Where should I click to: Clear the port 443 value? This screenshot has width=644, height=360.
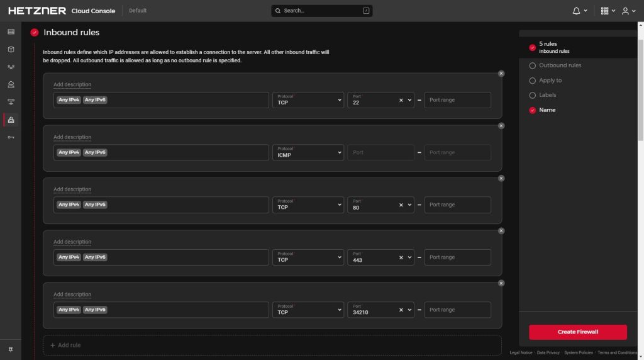pyautogui.click(x=401, y=257)
